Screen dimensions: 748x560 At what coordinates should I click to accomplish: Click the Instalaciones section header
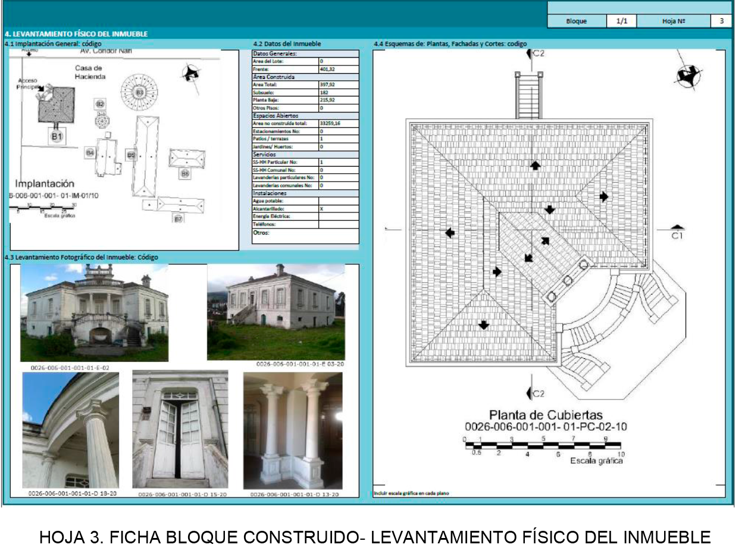305,193
